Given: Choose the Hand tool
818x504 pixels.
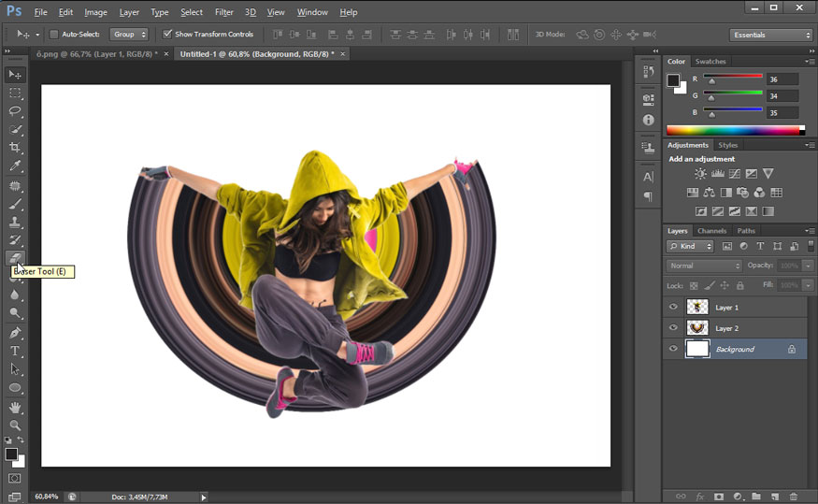Looking at the screenshot, I should pyautogui.click(x=15, y=408).
